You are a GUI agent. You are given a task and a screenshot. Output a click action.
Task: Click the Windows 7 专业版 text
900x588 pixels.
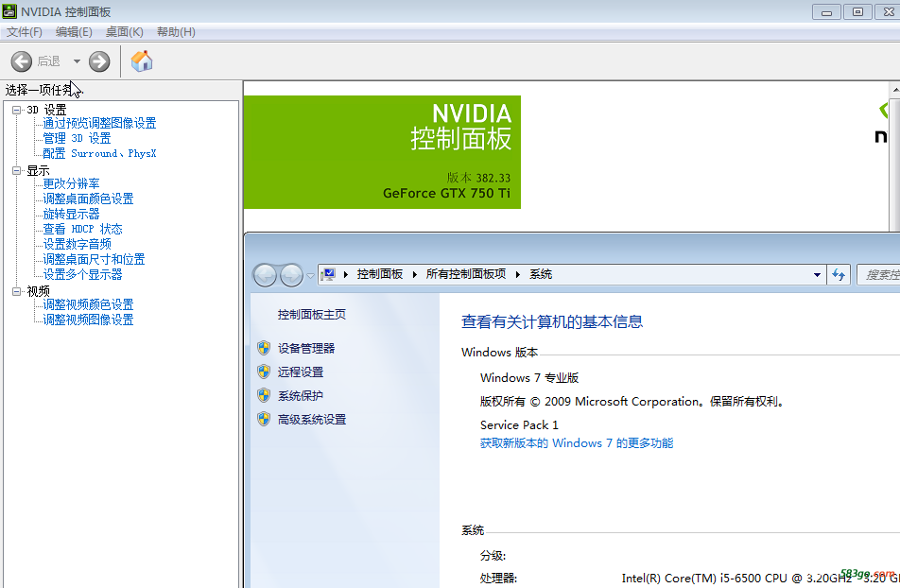click(x=529, y=378)
